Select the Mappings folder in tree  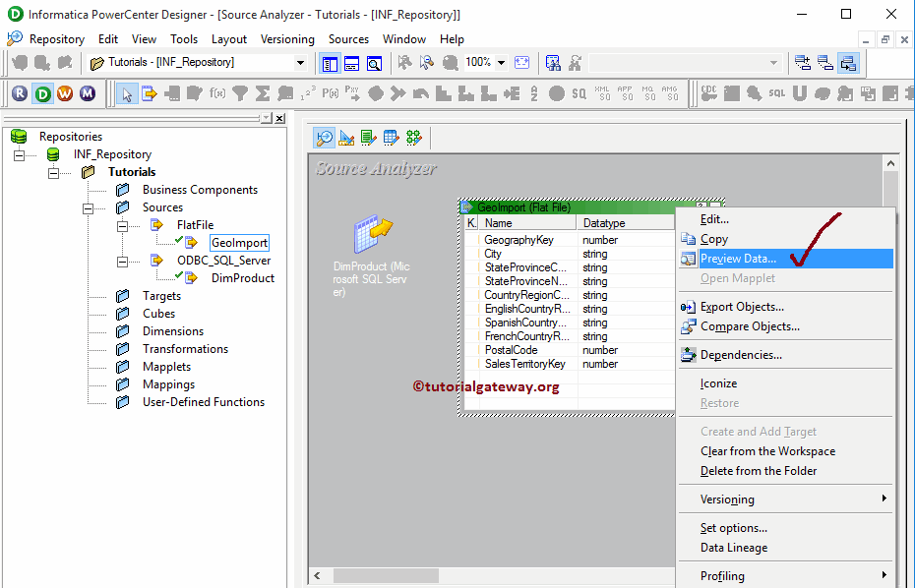[168, 384]
